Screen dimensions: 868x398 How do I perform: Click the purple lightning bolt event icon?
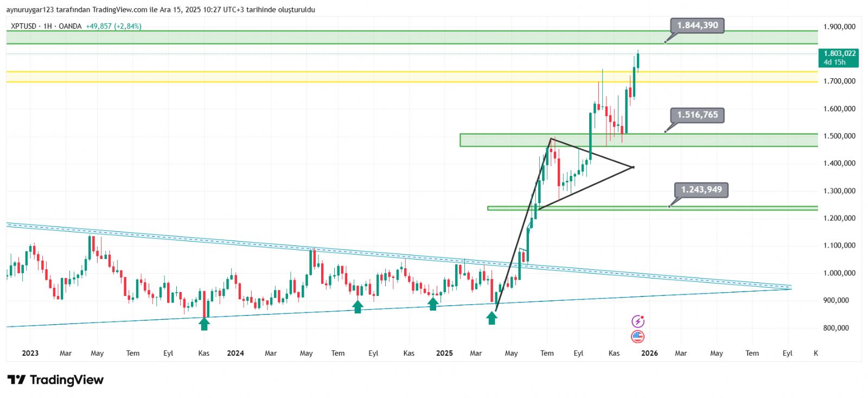pyautogui.click(x=638, y=321)
